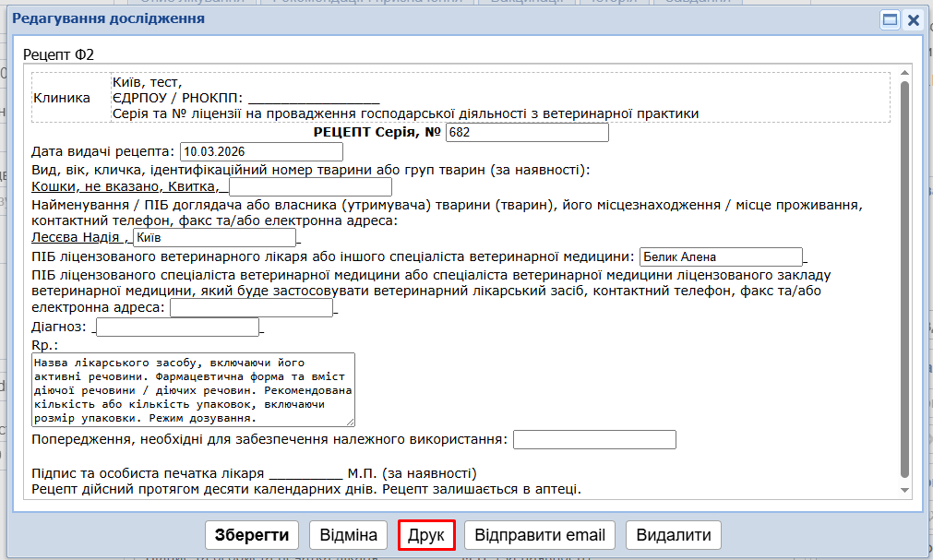Focus the recipe series number field with 682
Image resolution: width=933 pixels, height=560 pixels.
[x=527, y=133]
